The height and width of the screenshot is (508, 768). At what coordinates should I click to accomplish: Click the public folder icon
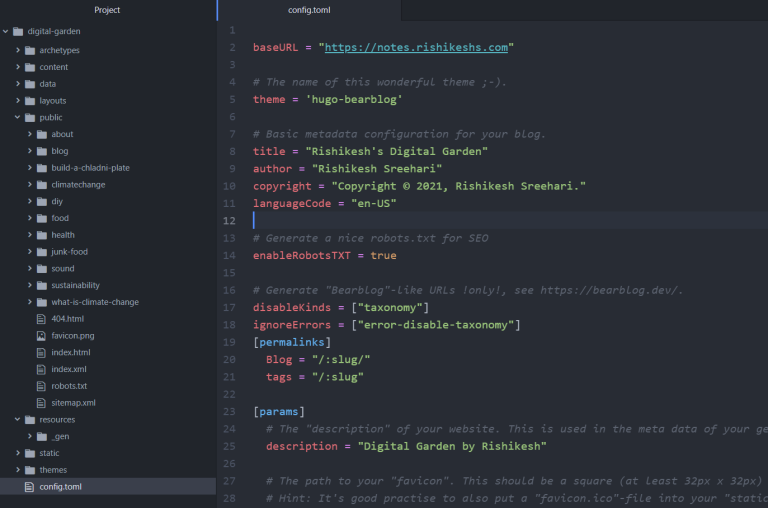tap(30, 117)
